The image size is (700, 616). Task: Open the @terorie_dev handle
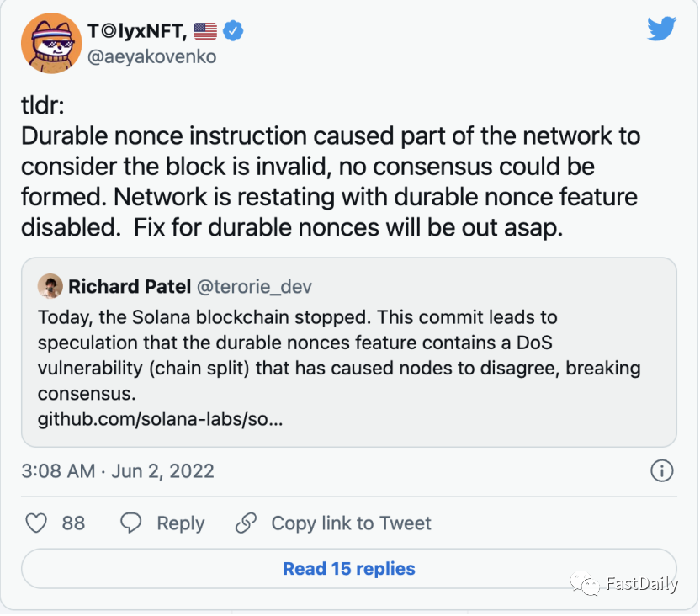tap(254, 287)
